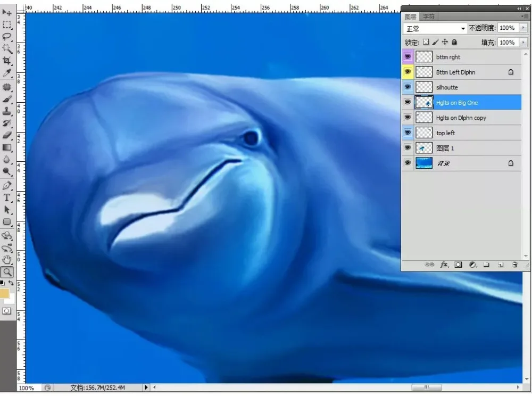Open the blend mode dropdown 正常
This screenshot has height=396, width=532.
pos(435,29)
